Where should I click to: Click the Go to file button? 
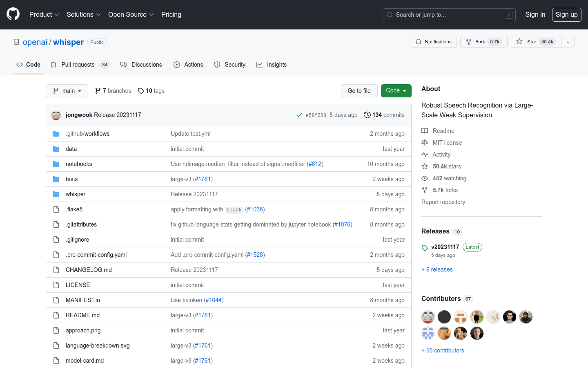(359, 91)
